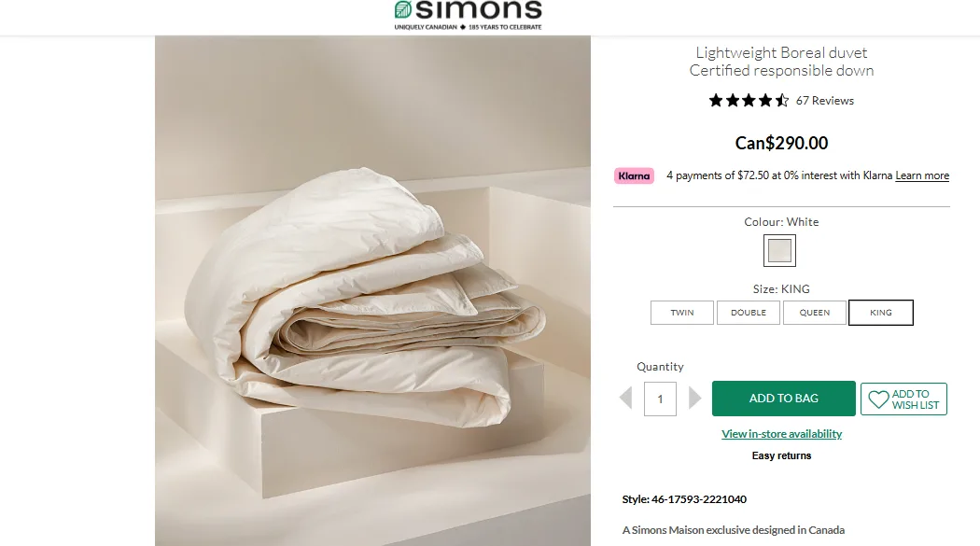Select the TWIN size option

point(682,313)
